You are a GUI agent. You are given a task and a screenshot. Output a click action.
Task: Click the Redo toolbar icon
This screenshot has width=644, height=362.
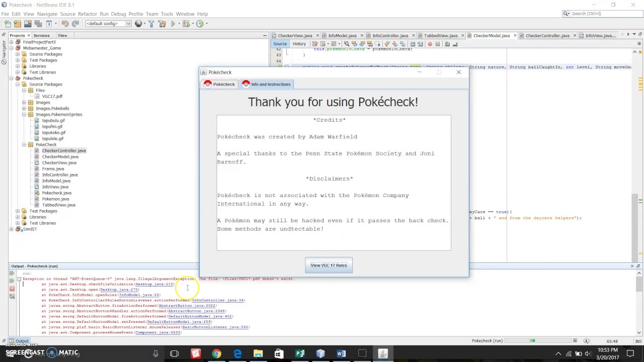click(75, 24)
